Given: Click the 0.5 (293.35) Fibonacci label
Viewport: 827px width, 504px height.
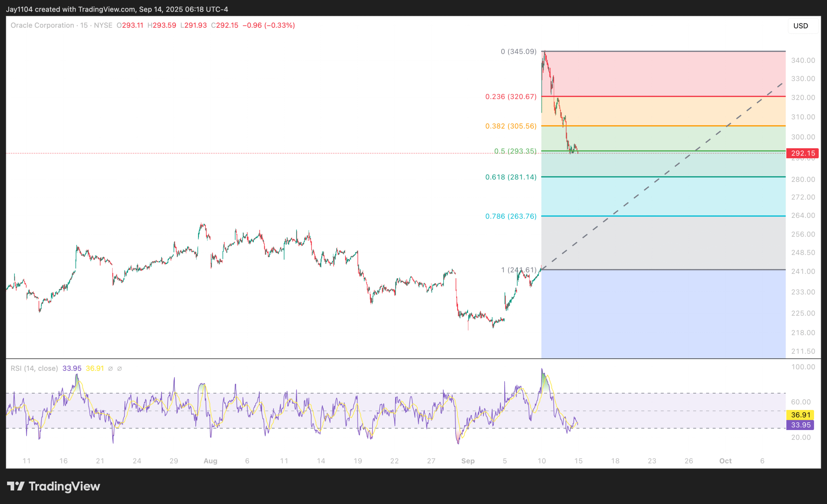Looking at the screenshot, I should coord(515,151).
